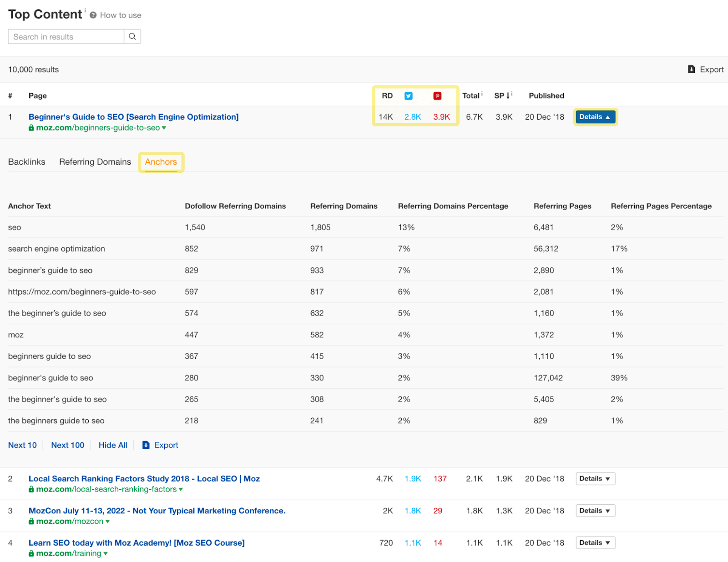Click the padlock icon beside moz.com/training
Viewport: 728px width, 562px height.
pyautogui.click(x=31, y=553)
